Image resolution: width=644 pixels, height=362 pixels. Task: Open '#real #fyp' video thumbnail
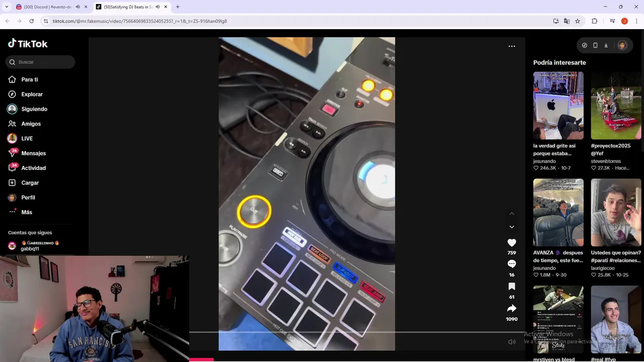(616, 320)
